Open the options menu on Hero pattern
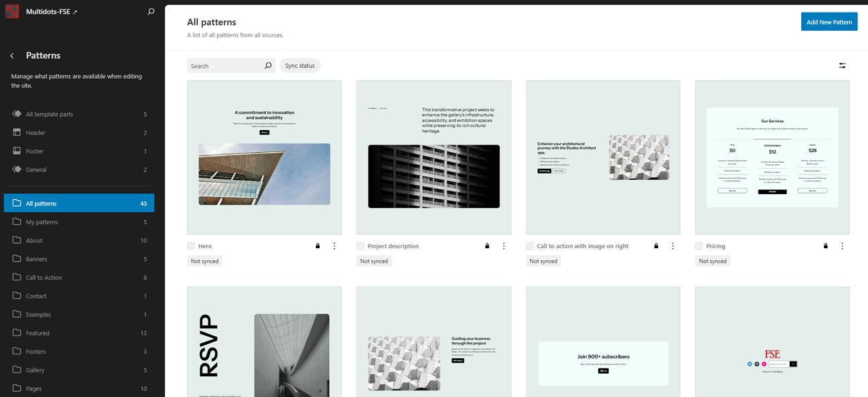Screen dimensions: 868x397 coord(334,246)
